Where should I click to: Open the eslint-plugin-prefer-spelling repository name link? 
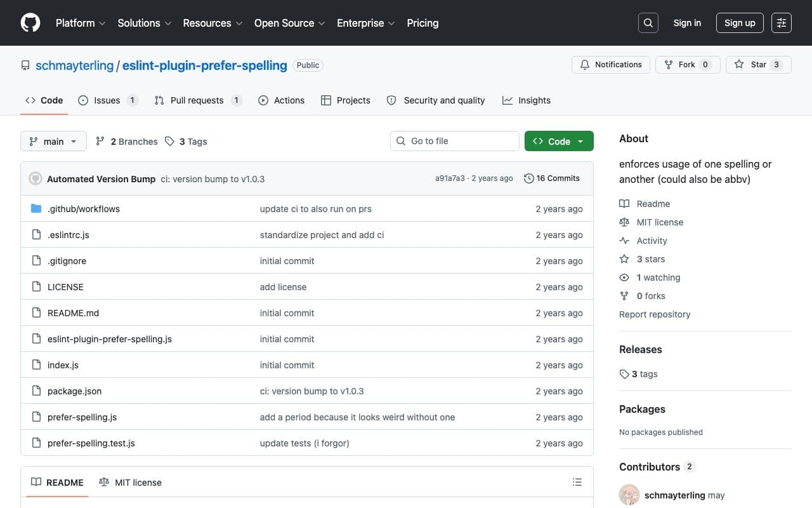204,65
